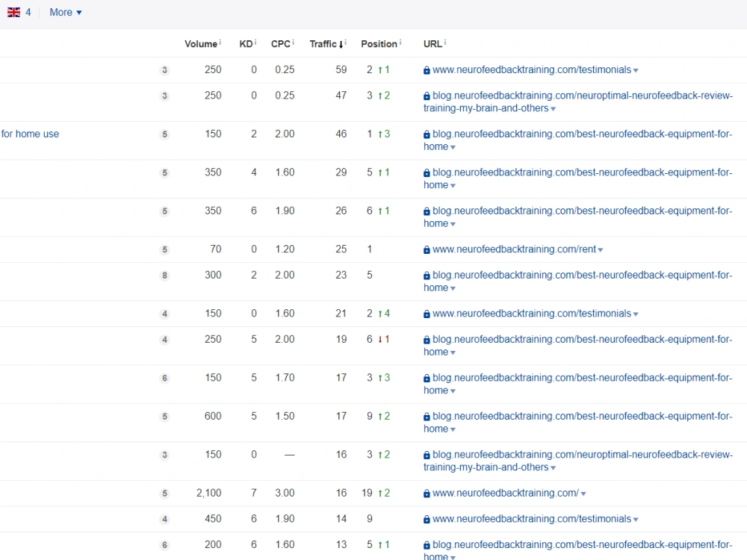
Task: Open best-equipment URL in traffic 26 row
Action: [x=578, y=217]
